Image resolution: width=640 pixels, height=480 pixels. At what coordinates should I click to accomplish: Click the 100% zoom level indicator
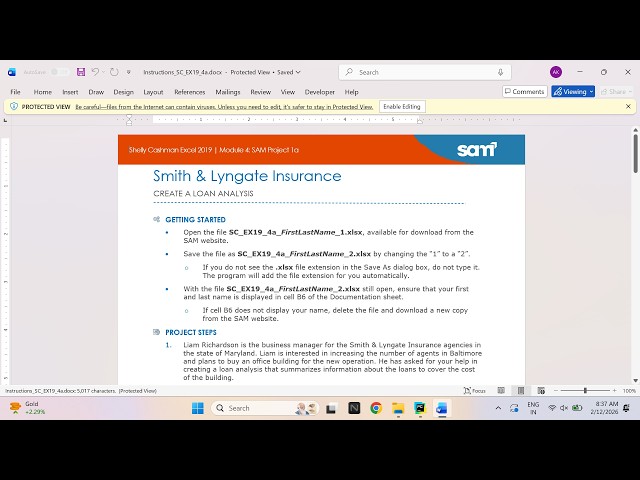pos(629,391)
